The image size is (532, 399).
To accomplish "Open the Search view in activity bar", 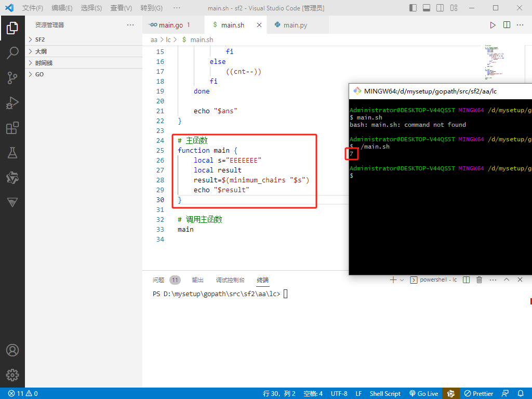I will [x=12, y=53].
